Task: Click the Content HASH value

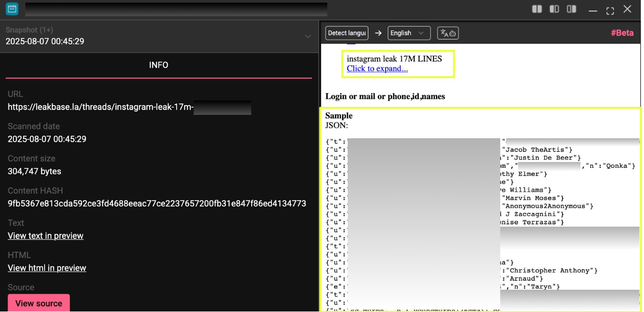Action: pos(157,203)
